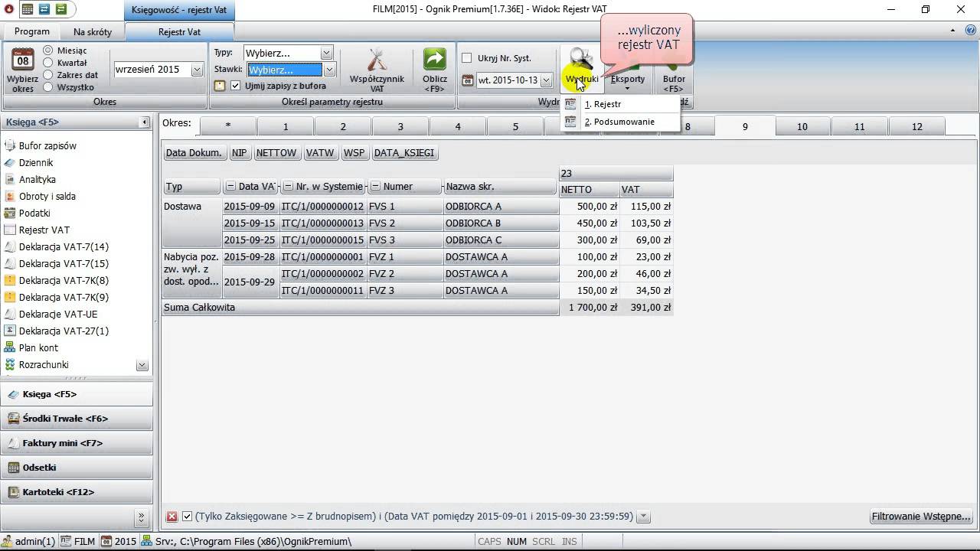980x551 pixels.
Task: Expand the Eksporty dropdown
Action: tap(628, 88)
